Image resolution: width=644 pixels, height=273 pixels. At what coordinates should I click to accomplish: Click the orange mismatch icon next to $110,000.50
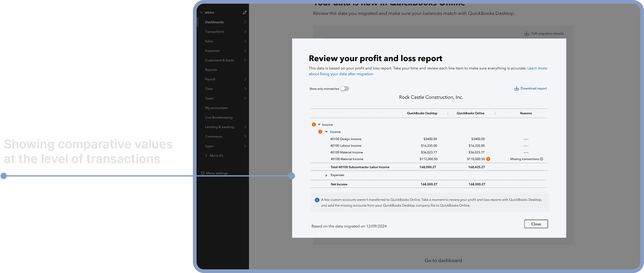pos(488,159)
